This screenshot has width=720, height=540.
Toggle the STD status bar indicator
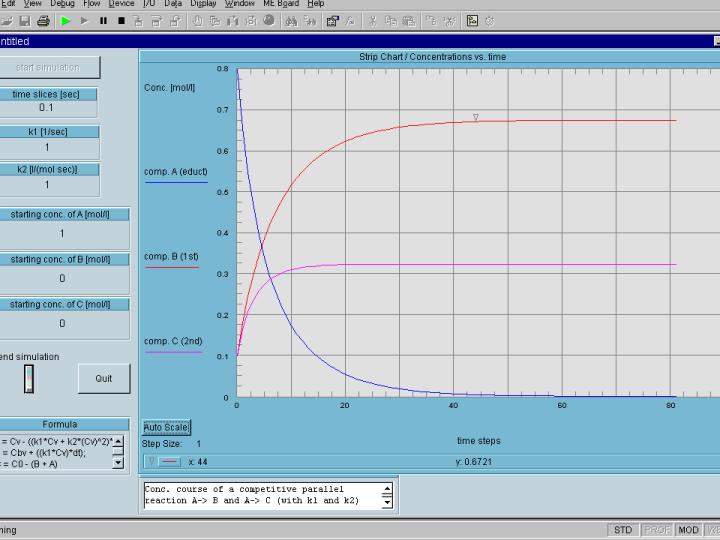[x=623, y=530]
